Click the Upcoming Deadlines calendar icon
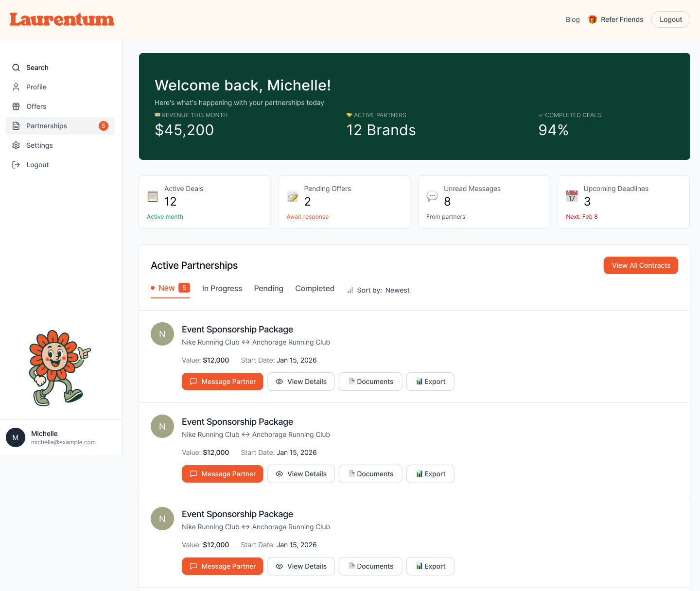This screenshot has width=700, height=591. (572, 196)
